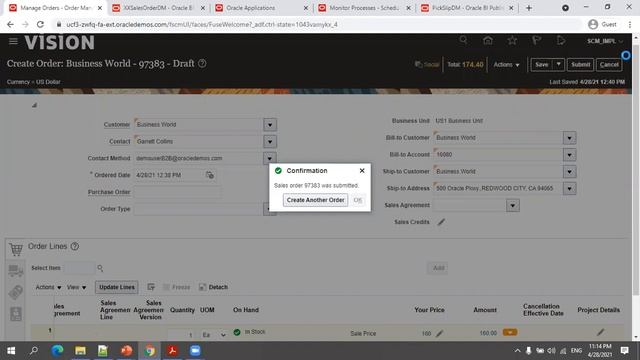The height and width of the screenshot is (360, 640).
Task: Click the orange amount breakdown icon
Action: [x=510, y=332]
